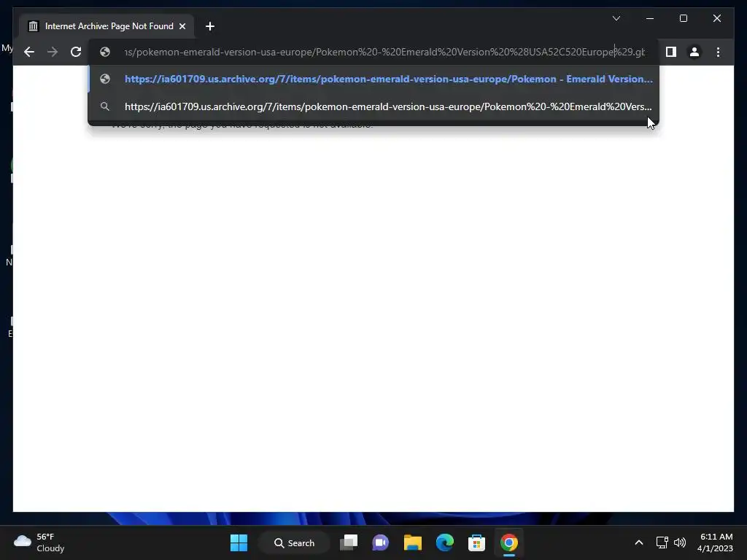Image resolution: width=747 pixels, height=560 pixels.
Task: Open the Windows Start menu
Action: pos(239,542)
